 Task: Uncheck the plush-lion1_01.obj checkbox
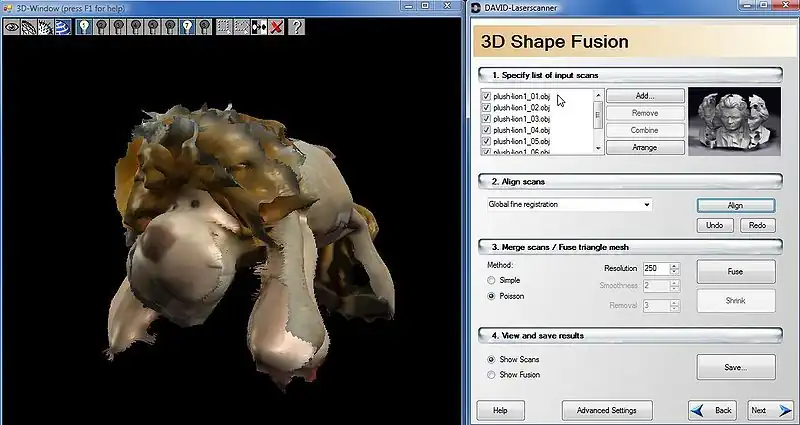point(486,97)
